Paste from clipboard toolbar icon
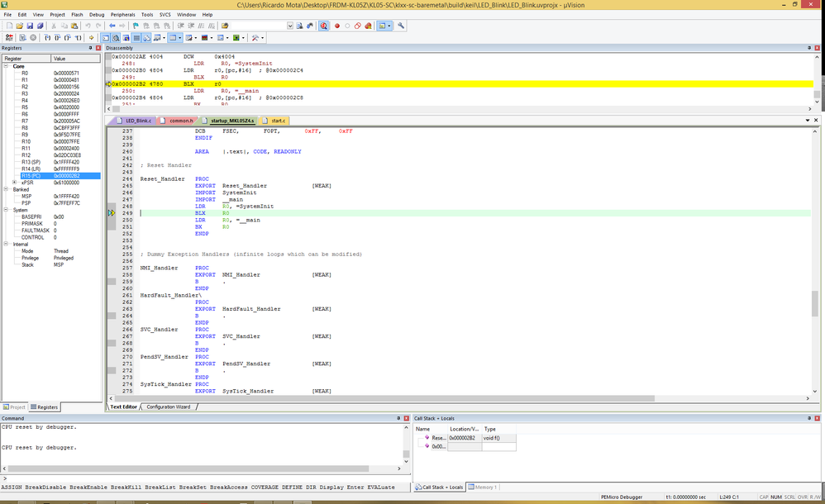Viewport: 825px width, 504px height. pyautogui.click(x=74, y=26)
